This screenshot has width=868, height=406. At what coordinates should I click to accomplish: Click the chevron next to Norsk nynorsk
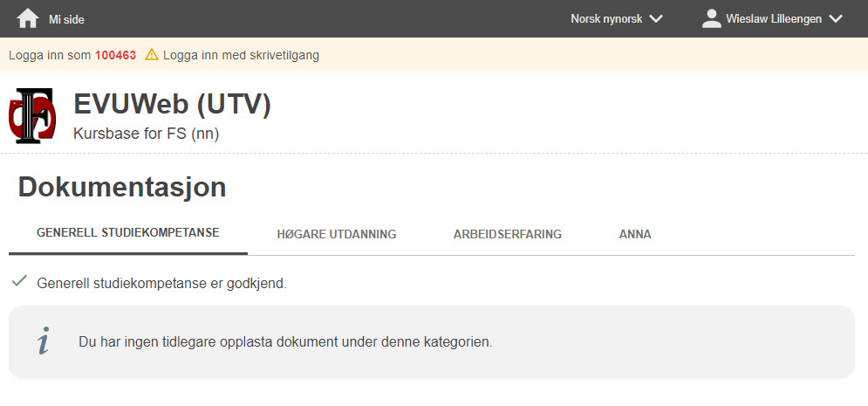656,19
